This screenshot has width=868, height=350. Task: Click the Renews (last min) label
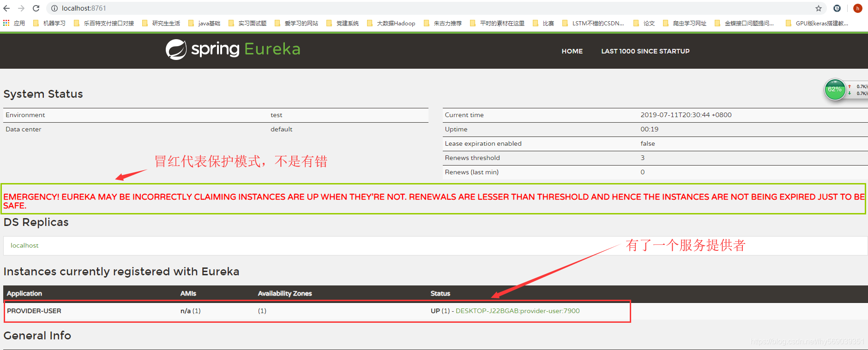471,172
